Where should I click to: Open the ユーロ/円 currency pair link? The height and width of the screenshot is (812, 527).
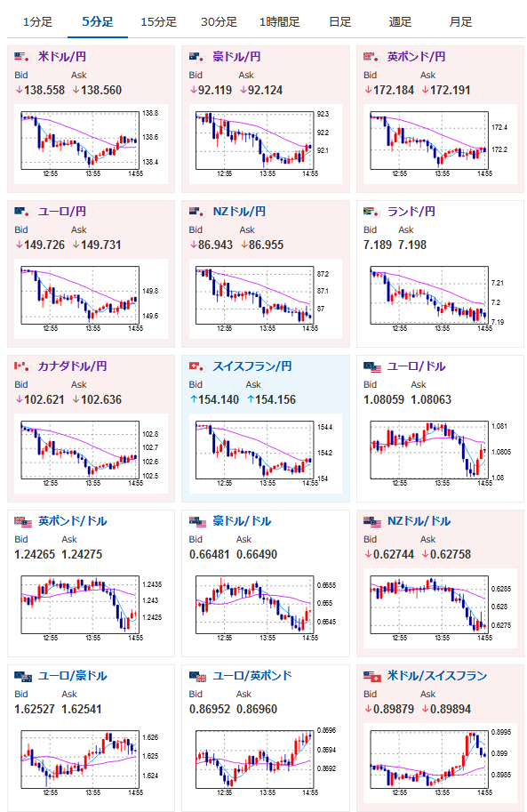tap(62, 212)
